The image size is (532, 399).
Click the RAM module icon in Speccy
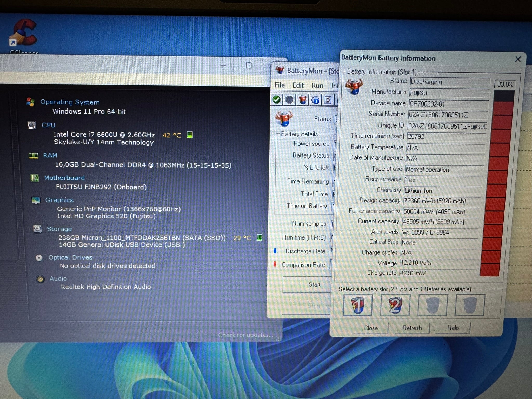33,155
